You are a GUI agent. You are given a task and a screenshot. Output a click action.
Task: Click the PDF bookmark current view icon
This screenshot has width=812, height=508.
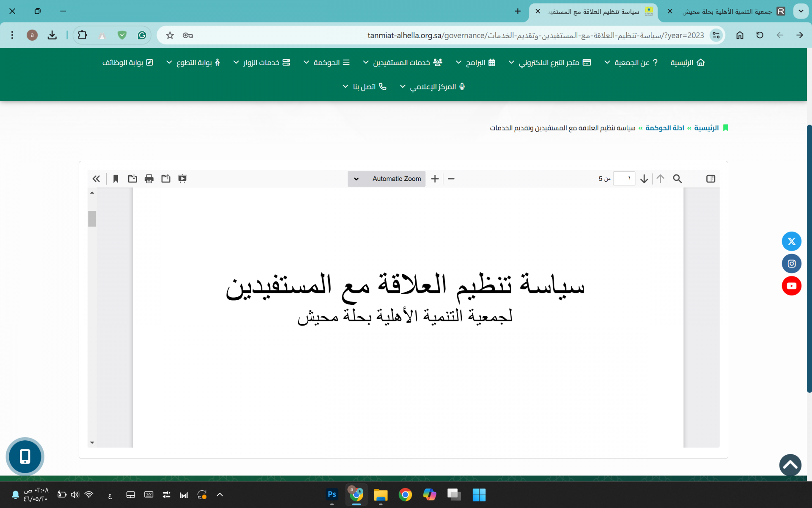coord(115,179)
